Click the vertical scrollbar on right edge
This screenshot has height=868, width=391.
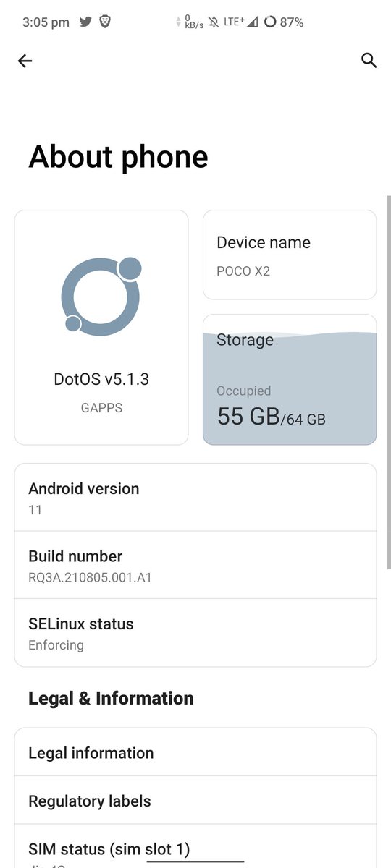(x=389, y=382)
